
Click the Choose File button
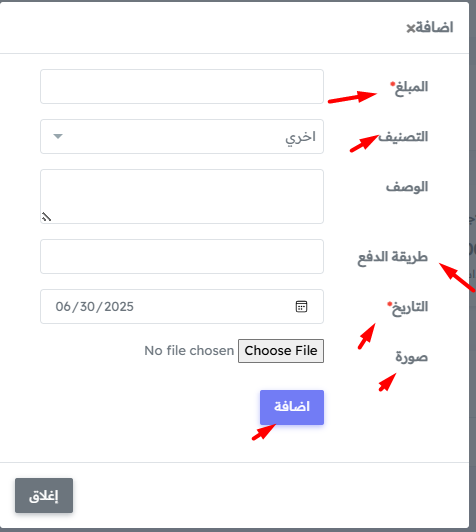pyautogui.click(x=281, y=351)
